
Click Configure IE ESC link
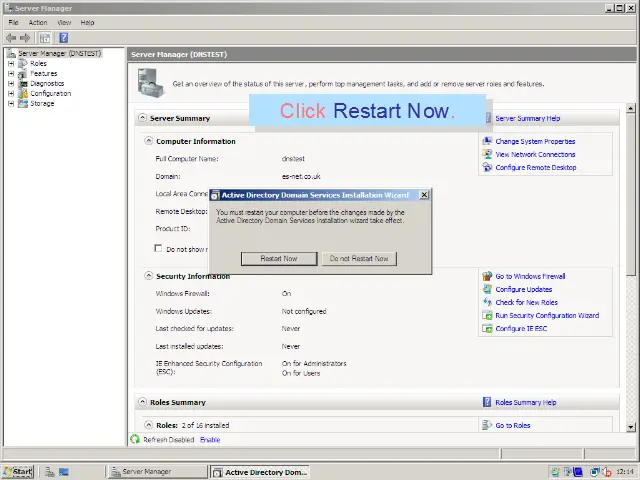tap(521, 329)
